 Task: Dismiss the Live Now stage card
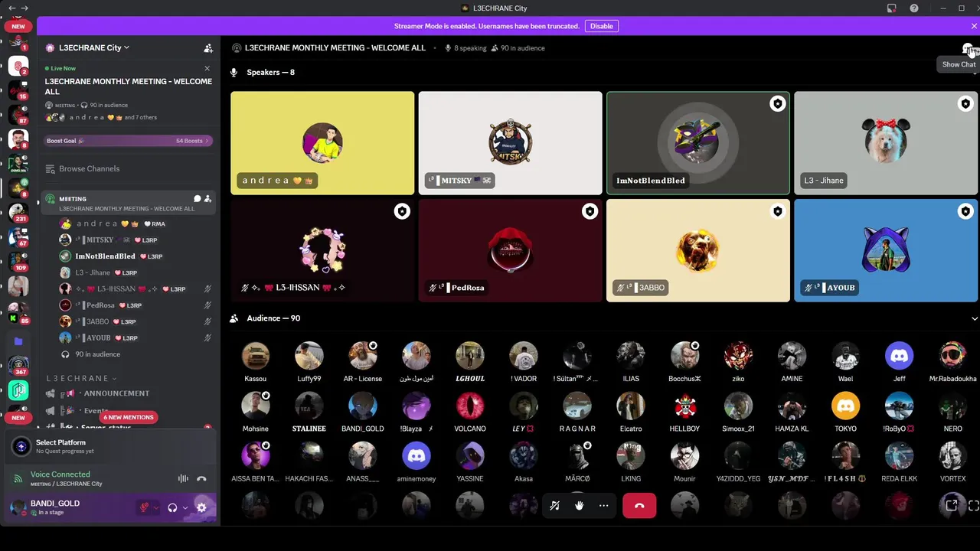207,68
